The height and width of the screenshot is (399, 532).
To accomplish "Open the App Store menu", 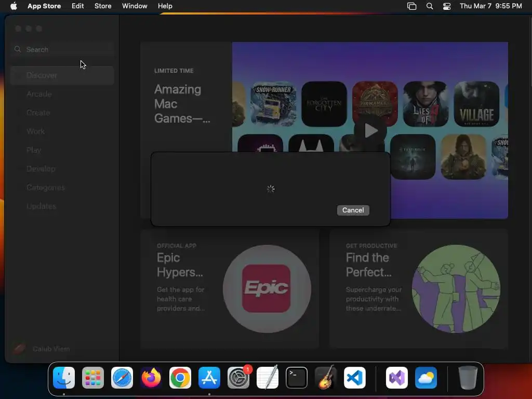I will pyautogui.click(x=44, y=6).
